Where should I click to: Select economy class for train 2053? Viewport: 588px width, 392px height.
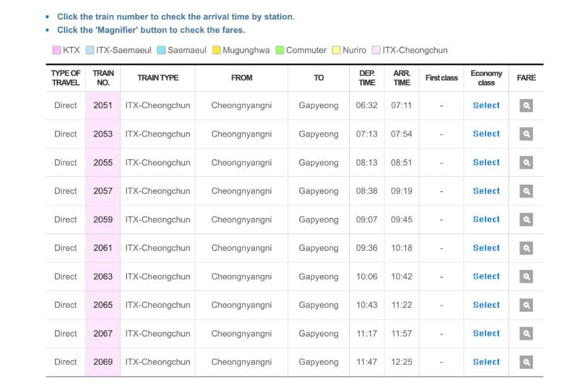(x=486, y=134)
